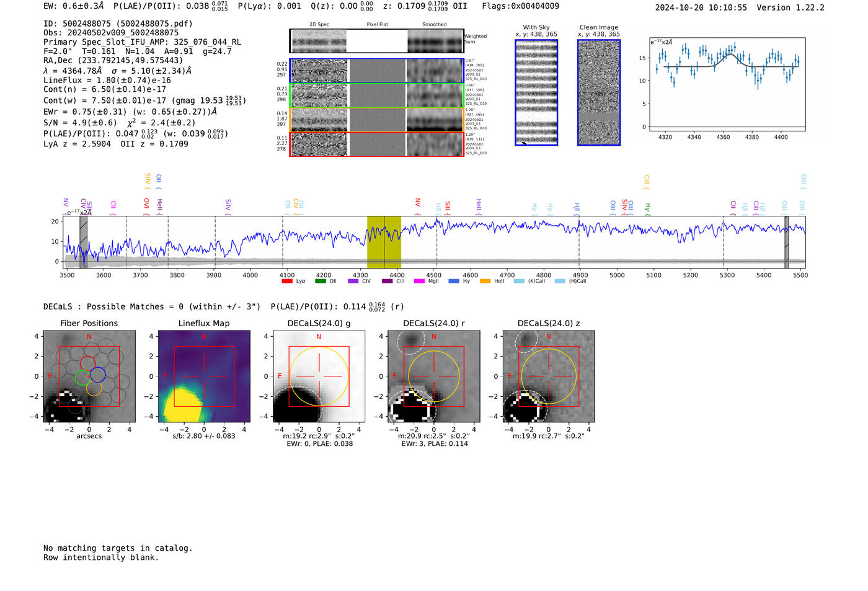Click the blue fiber circle in Fiber Positions
868x591 pixels.
point(98,375)
